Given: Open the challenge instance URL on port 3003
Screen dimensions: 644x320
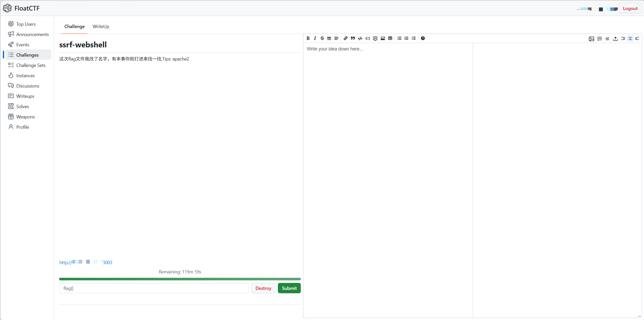Looking at the screenshot, I should (86, 262).
